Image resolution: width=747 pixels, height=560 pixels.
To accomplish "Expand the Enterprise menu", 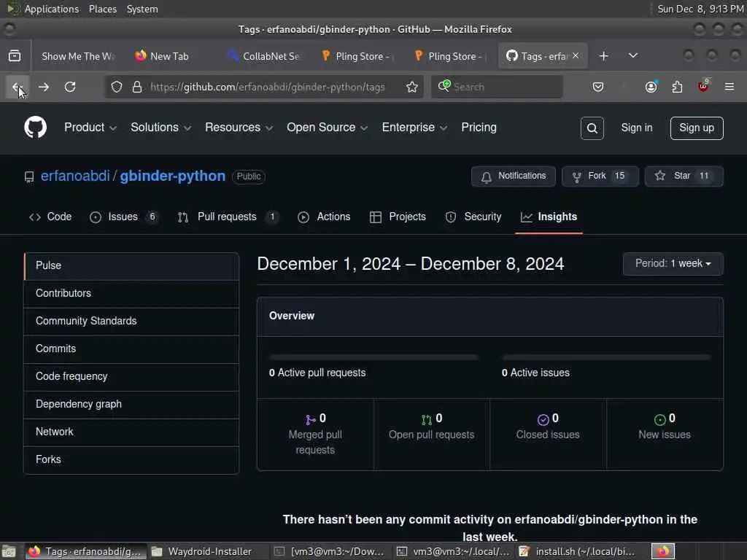I will (414, 128).
